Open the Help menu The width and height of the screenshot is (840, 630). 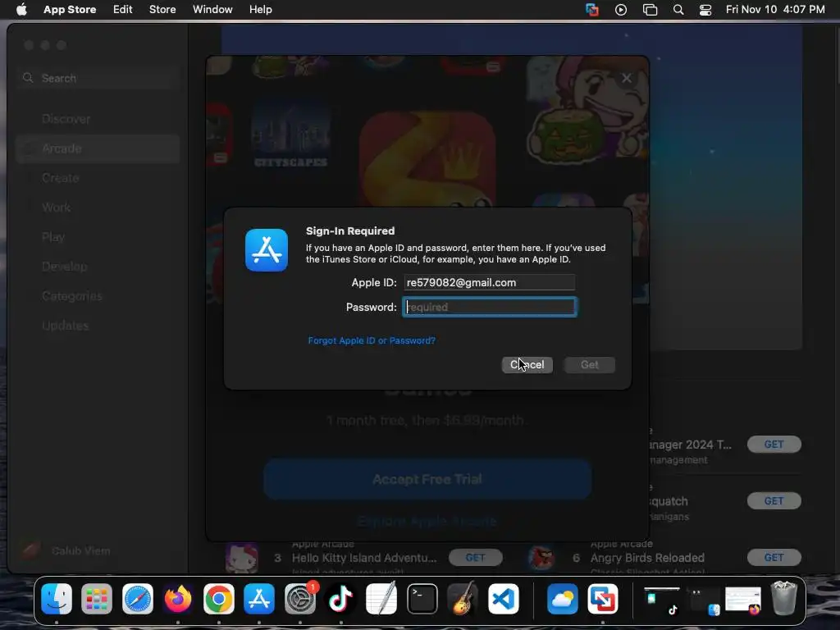tap(260, 10)
